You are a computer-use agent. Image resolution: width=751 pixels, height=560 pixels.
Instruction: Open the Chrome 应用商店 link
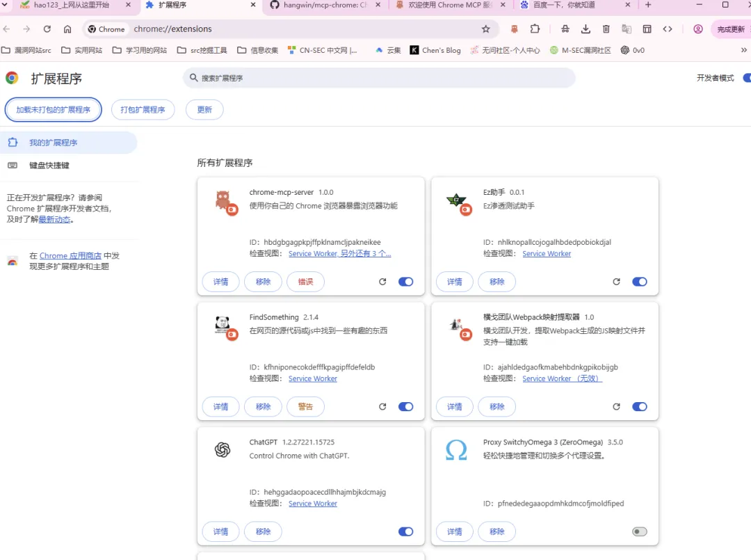[x=70, y=256]
